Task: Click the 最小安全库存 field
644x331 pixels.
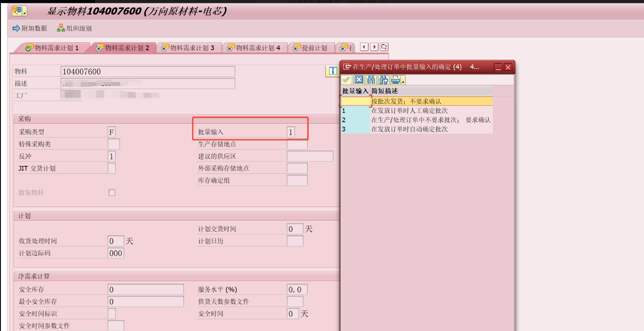Action: pyautogui.click(x=146, y=302)
